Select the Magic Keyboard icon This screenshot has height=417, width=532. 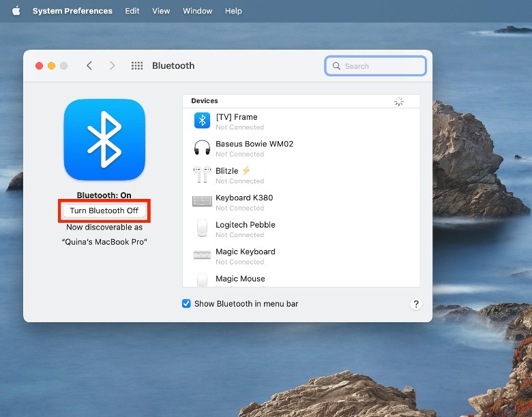pyautogui.click(x=202, y=255)
